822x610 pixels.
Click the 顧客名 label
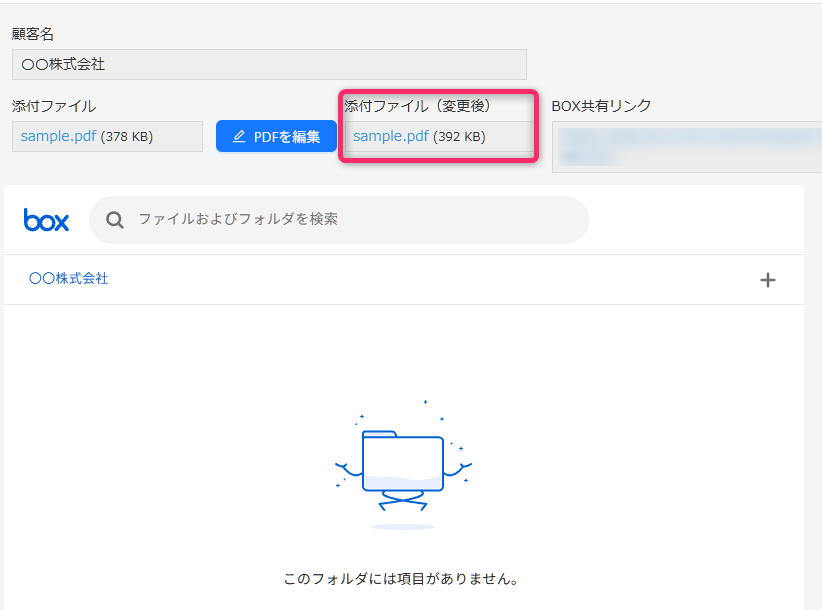pos(33,35)
